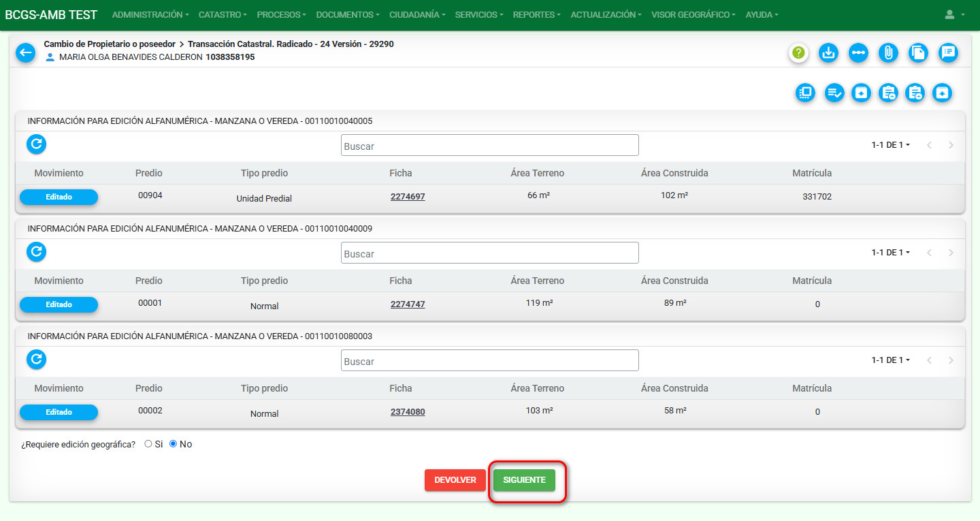The image size is (980, 521).
Task: Click the red DEVOLVER button
Action: (x=455, y=480)
